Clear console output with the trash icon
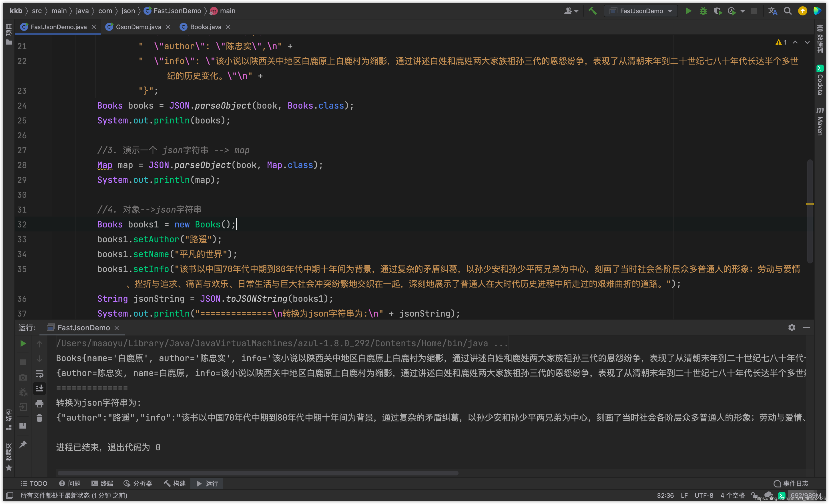 [39, 418]
